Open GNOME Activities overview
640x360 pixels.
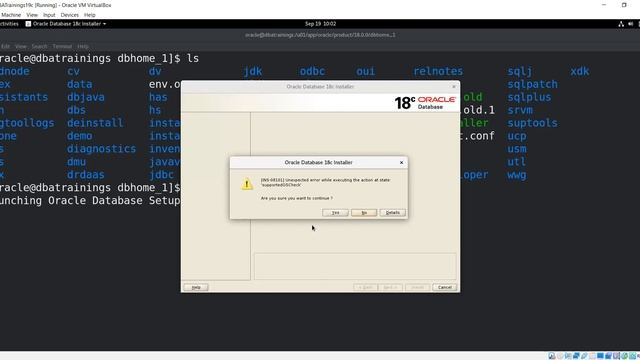[x=9, y=24]
